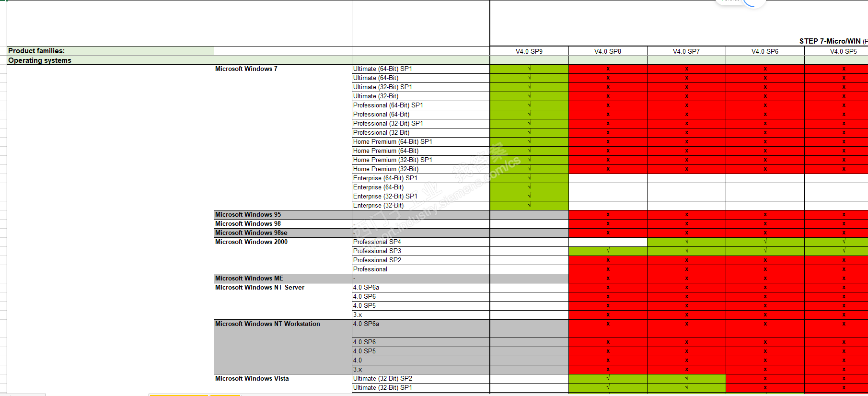The width and height of the screenshot is (868, 396).
Task: Select the "Microsoft Windows 98se" cell
Action: [283, 233]
